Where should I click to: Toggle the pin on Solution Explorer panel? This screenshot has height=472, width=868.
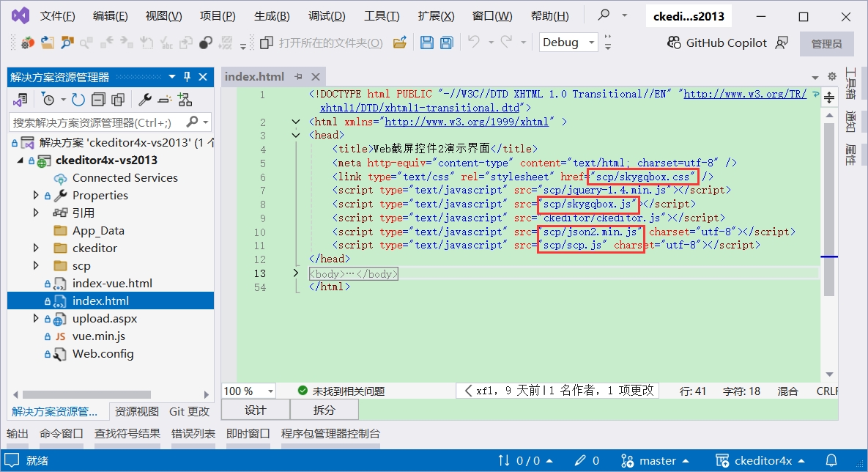(x=187, y=77)
